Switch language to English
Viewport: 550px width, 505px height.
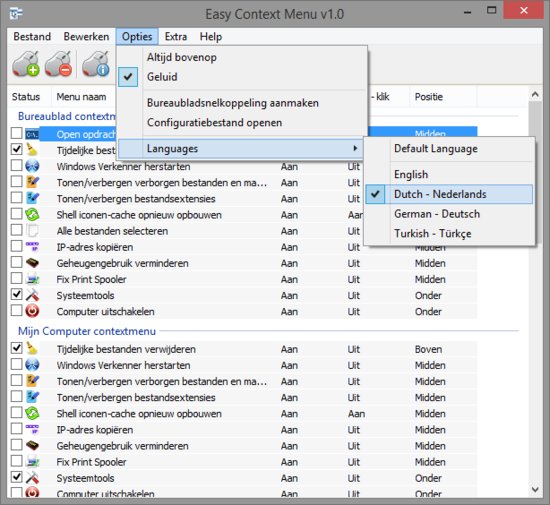449,174
